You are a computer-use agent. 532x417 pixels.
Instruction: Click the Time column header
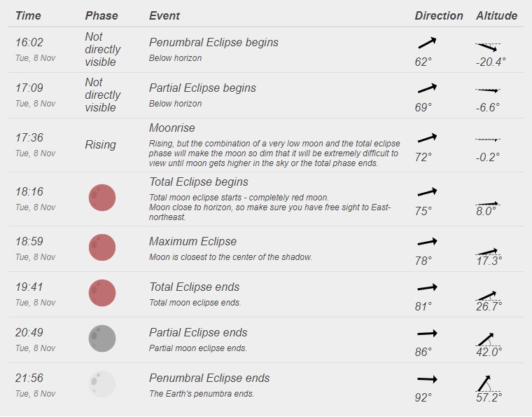tap(28, 15)
